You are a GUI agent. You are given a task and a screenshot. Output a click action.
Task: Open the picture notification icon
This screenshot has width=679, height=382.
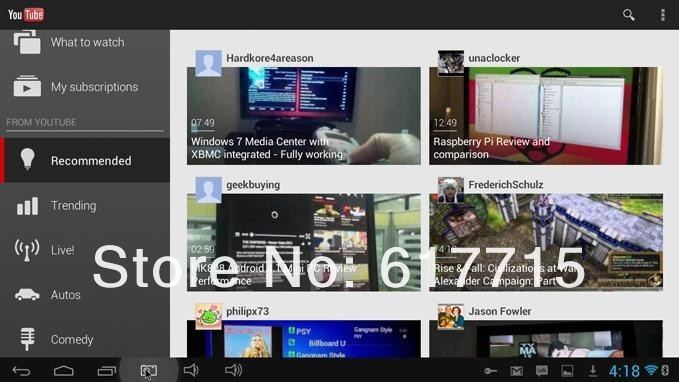click(x=567, y=371)
